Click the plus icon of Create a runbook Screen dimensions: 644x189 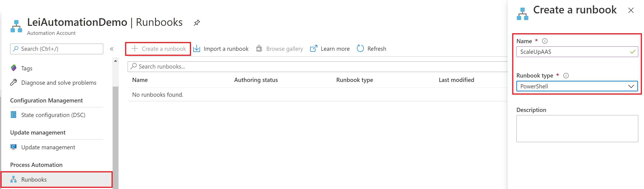tap(135, 48)
